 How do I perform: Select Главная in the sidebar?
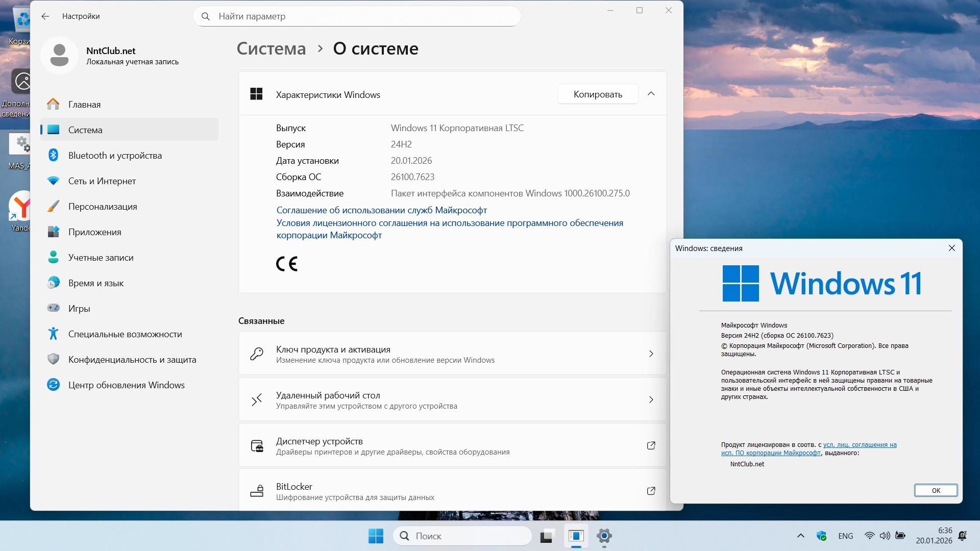(84, 105)
